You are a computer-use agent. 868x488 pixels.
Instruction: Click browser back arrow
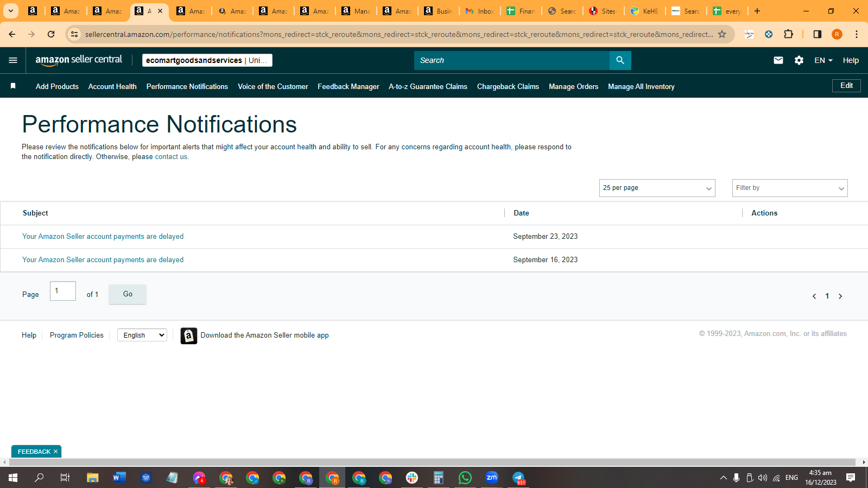point(12,34)
